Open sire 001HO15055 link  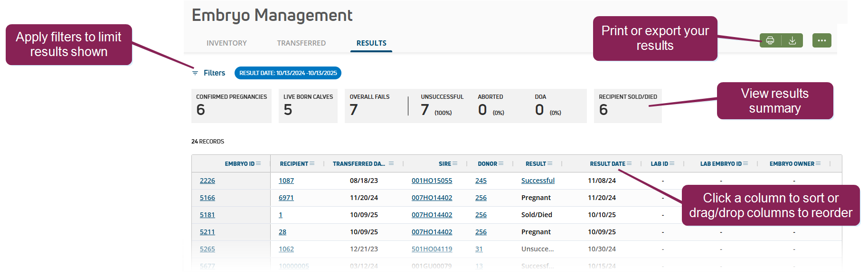432,181
